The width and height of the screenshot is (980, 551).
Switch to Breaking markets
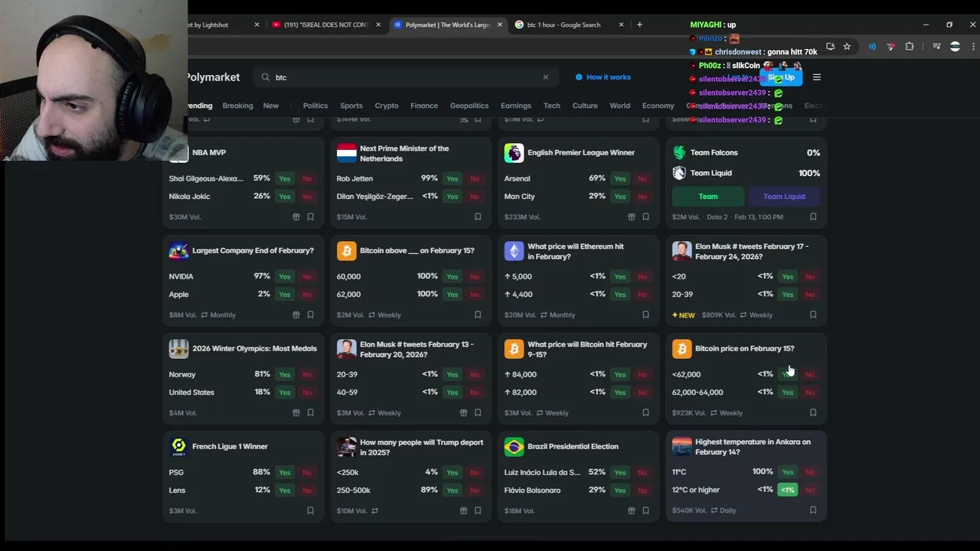tap(237, 106)
